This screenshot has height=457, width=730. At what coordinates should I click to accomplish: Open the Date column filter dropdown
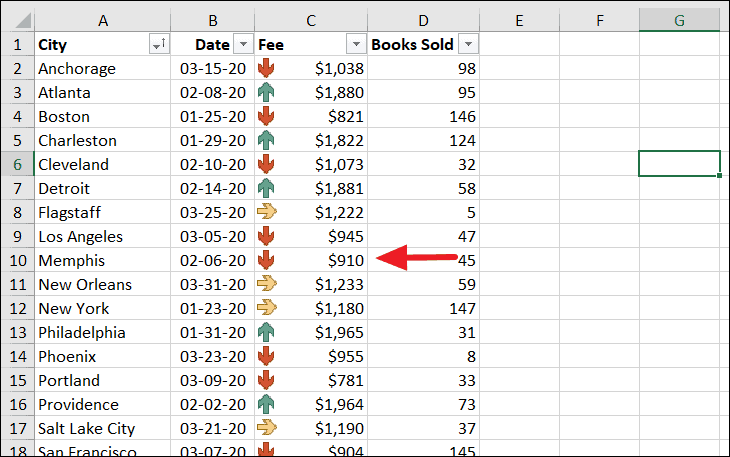243,45
